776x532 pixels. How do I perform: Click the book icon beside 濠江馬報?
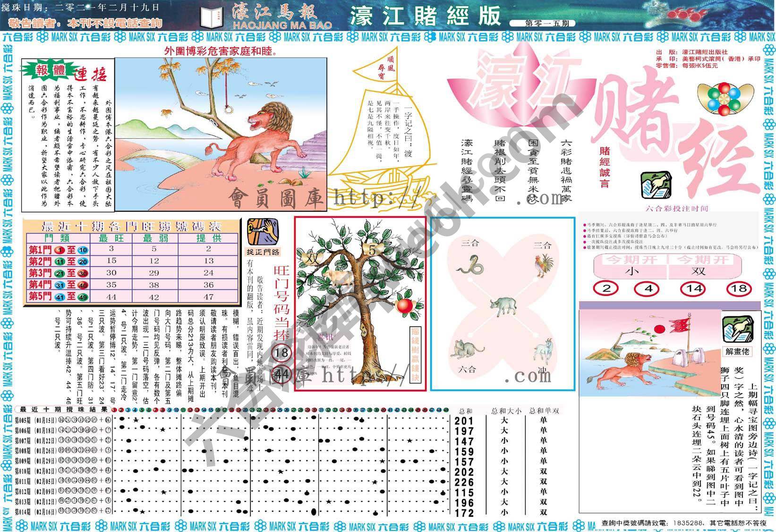pyautogui.click(x=212, y=17)
